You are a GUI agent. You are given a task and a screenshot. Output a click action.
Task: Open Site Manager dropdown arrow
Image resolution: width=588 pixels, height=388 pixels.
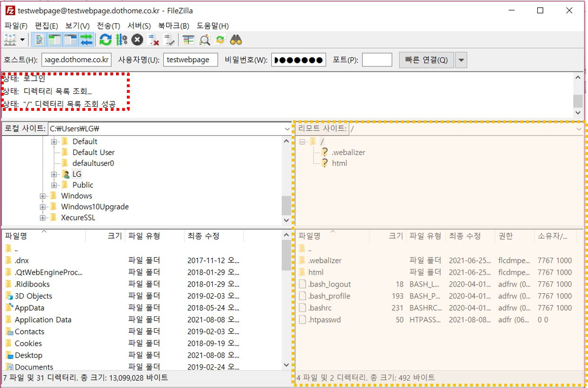pos(22,40)
